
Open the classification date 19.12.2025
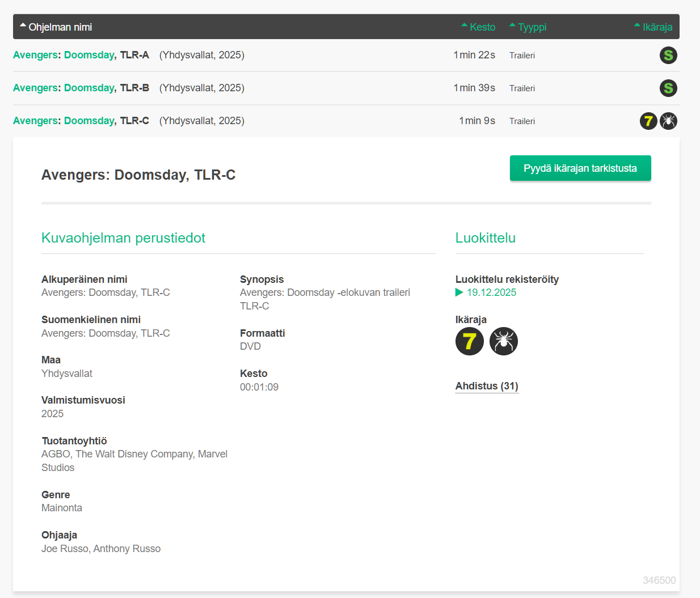pos(491,292)
